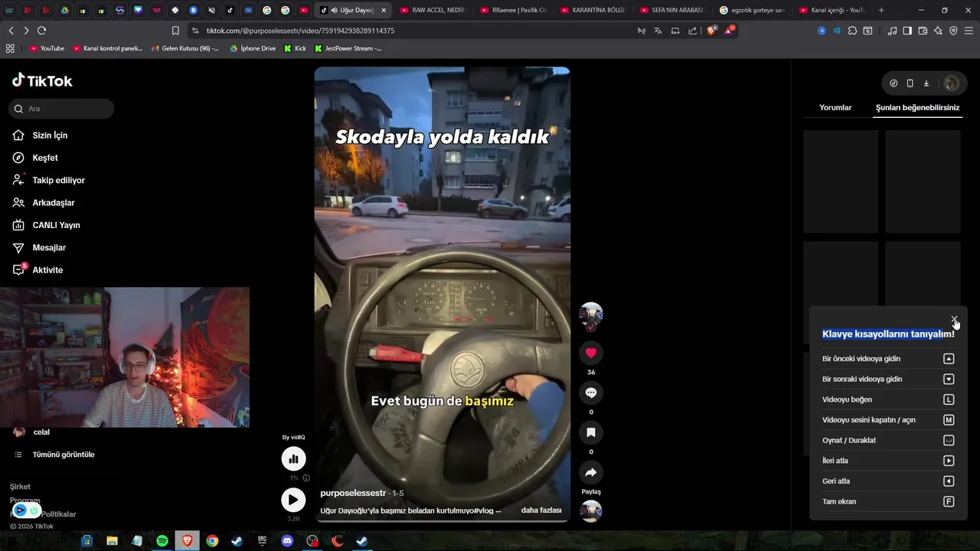Close the keyboard shortcuts popup
The height and width of the screenshot is (551, 980).
(x=954, y=319)
